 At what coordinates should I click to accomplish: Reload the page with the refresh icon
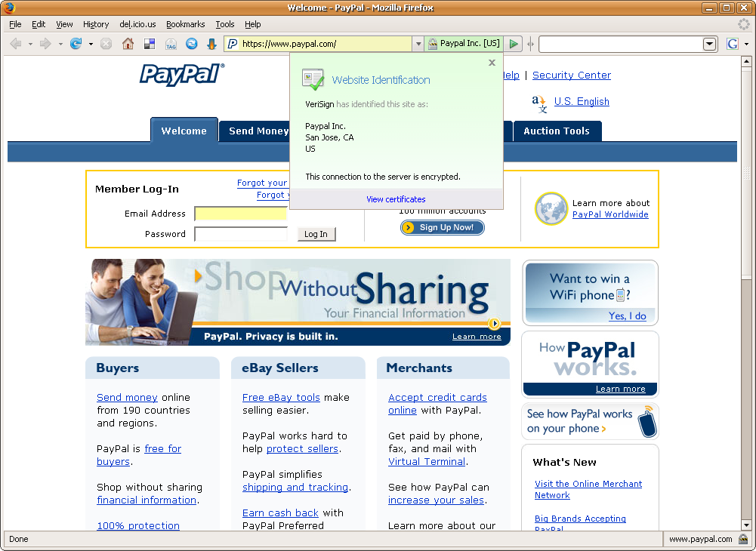(76, 44)
